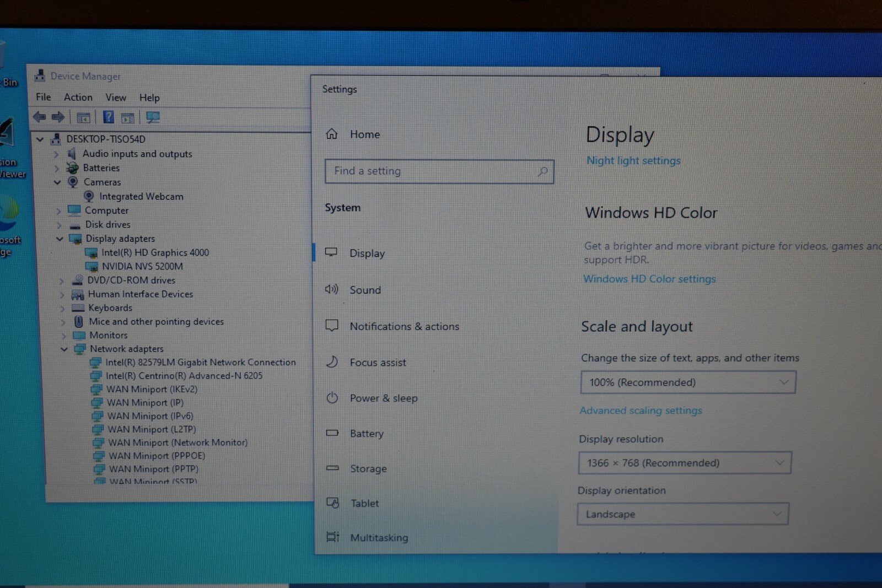Expand the Computer category
The width and height of the screenshot is (882, 588).
pos(58,211)
